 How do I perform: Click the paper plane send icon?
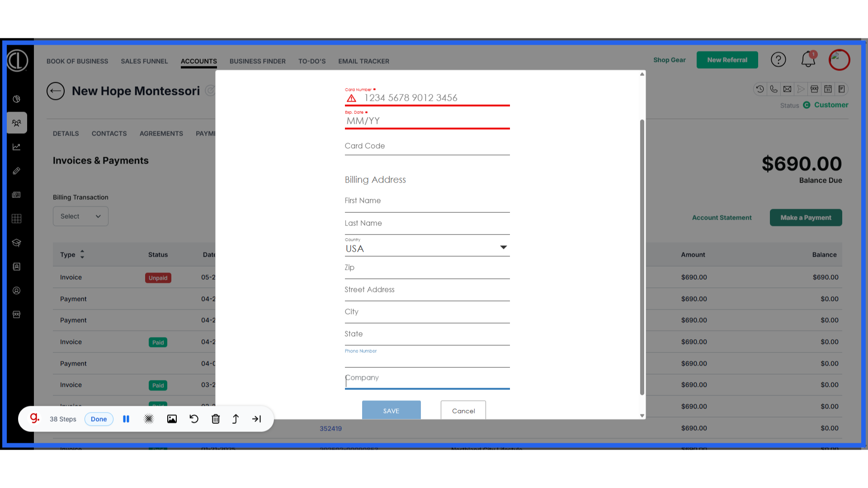[801, 89]
